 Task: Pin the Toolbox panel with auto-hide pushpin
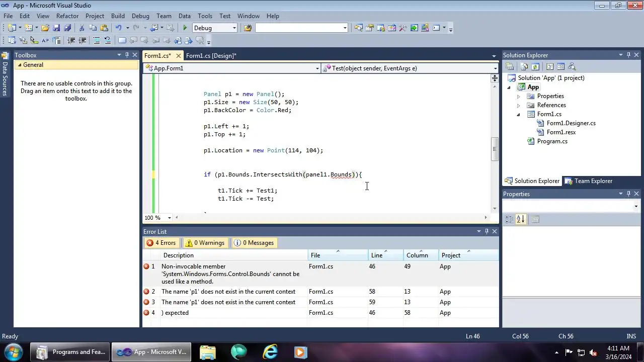(127, 55)
